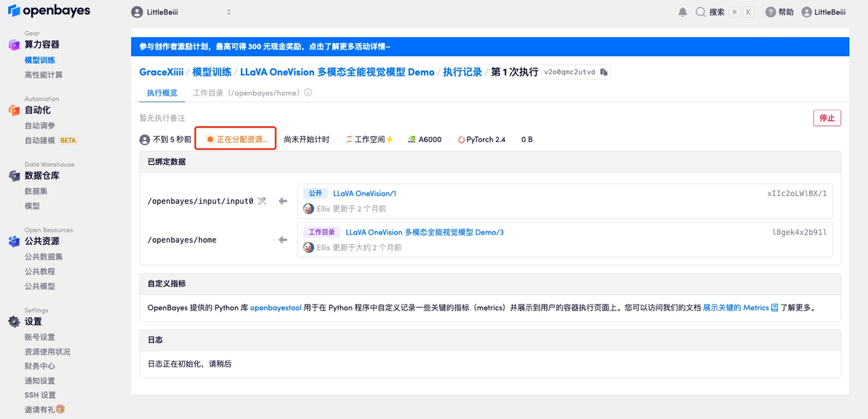
Task: Click the Ellis avatar under LLaVA OneVision/1
Action: (308, 209)
